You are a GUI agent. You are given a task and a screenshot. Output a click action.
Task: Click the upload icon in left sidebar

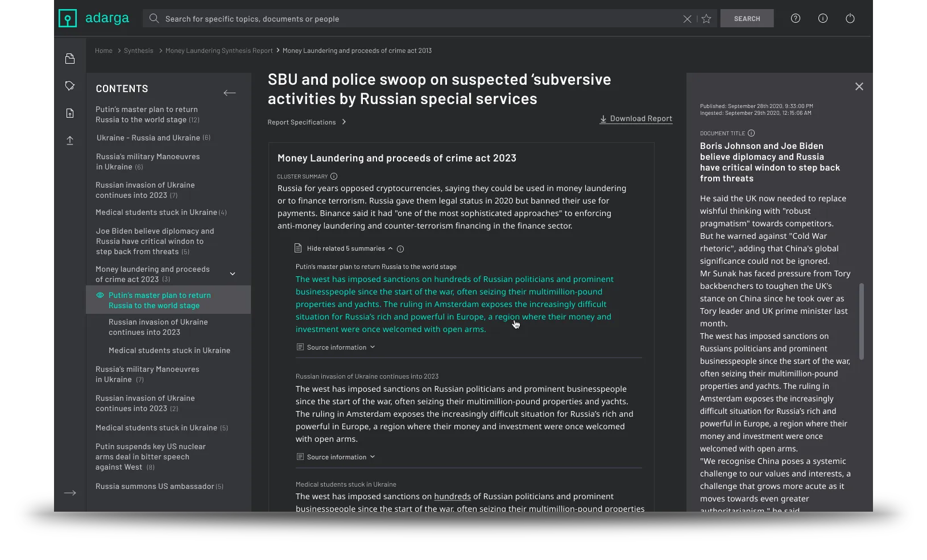(70, 140)
